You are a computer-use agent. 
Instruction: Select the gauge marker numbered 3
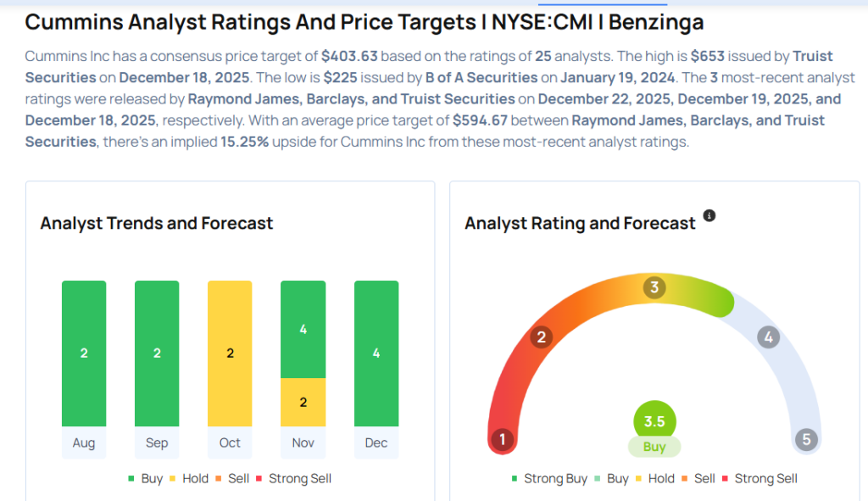[654, 287]
